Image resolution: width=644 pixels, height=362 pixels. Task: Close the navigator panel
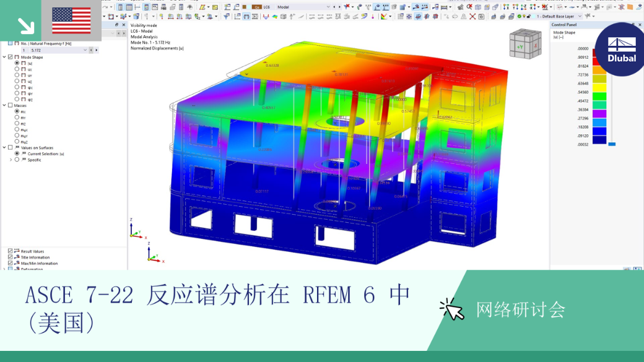point(124,25)
